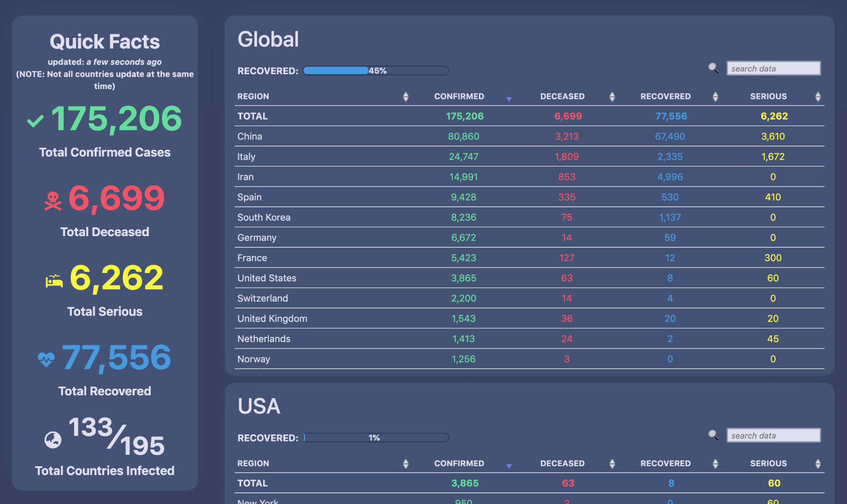Viewport: 847px width, 504px height.
Task: Sort Global table by Region arrows
Action: 406,97
